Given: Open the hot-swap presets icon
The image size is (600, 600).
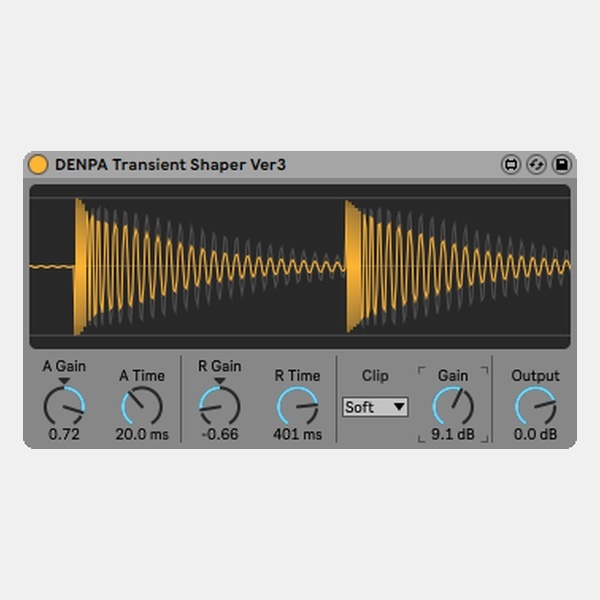Looking at the screenshot, I should [536, 165].
